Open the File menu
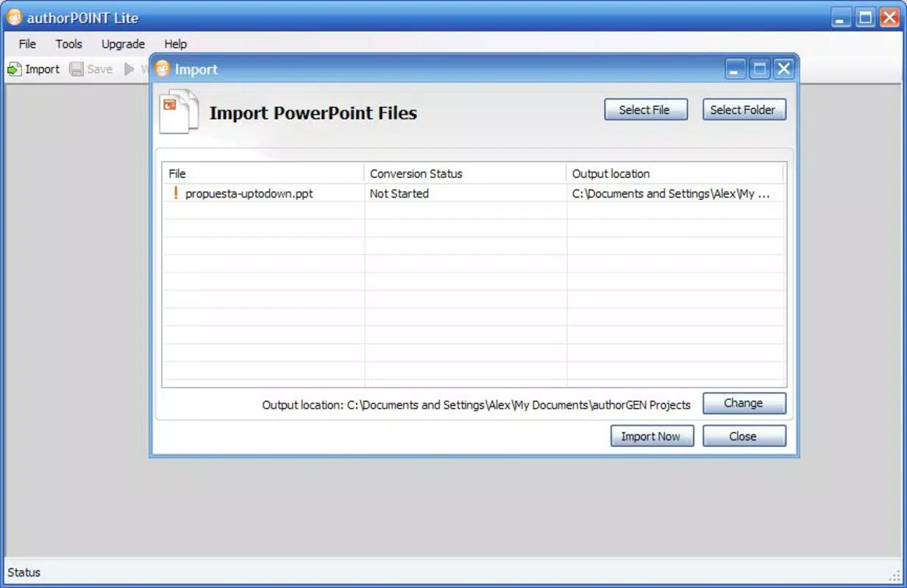 pos(27,44)
